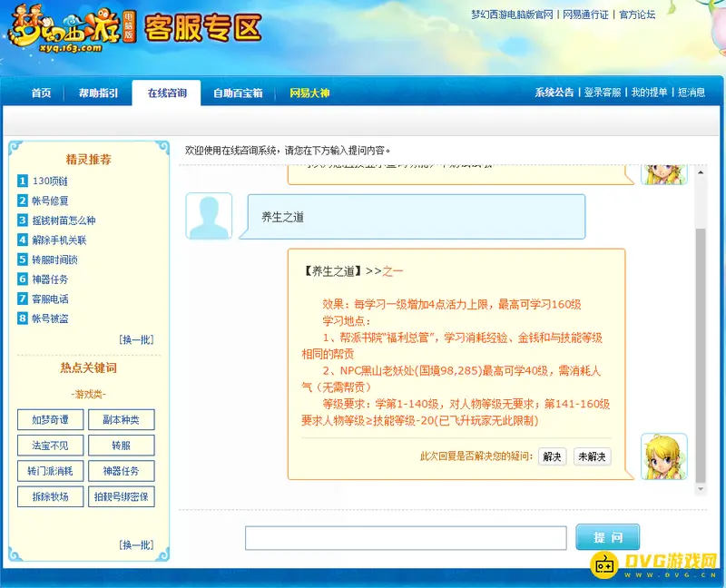Mark the reply as 解决
The width and height of the screenshot is (726, 588).
552,456
